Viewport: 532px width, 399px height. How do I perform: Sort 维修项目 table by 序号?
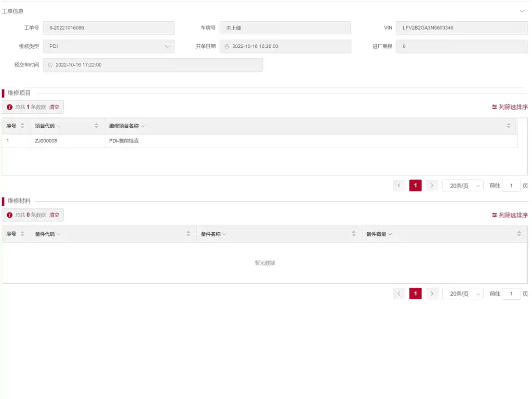click(22, 126)
